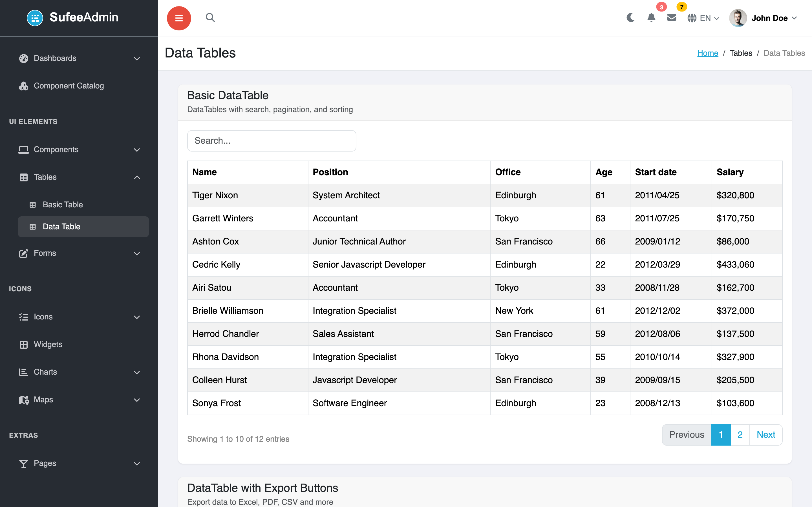This screenshot has width=812, height=507.
Task: Click the red hamburger menu button
Action: (x=179, y=18)
